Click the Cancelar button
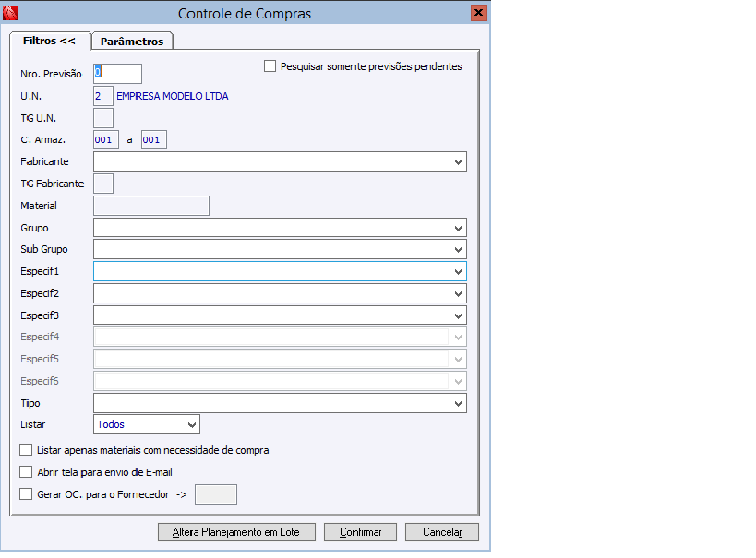The width and height of the screenshot is (756, 558). click(442, 532)
